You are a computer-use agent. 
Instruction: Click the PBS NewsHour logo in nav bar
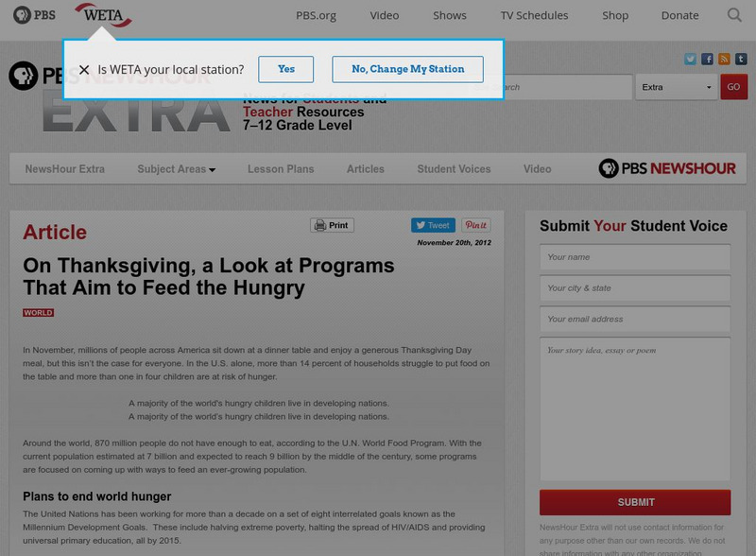click(667, 168)
